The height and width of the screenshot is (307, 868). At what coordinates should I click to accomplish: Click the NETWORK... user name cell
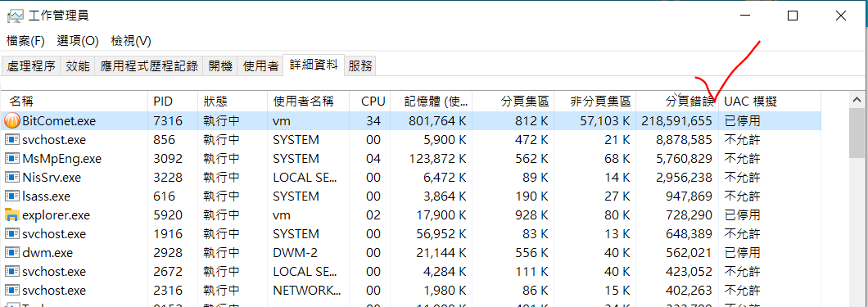(307, 290)
